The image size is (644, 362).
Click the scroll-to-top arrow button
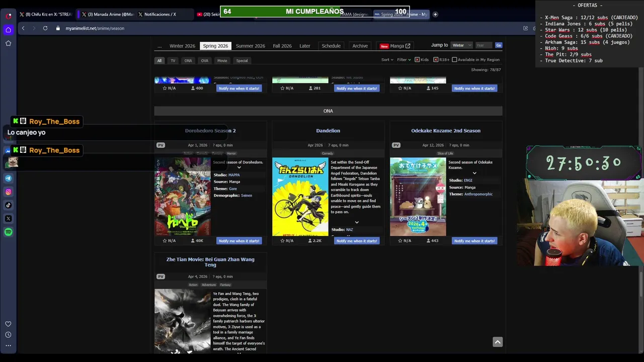[498, 342]
